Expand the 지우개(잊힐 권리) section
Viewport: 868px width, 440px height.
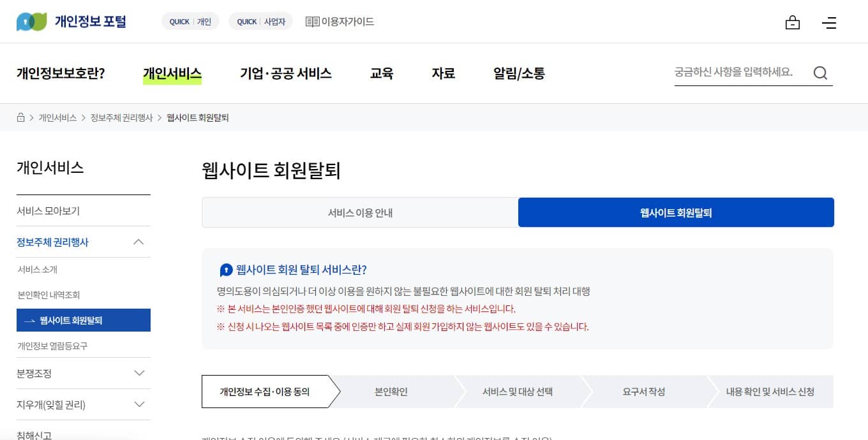tap(138, 404)
